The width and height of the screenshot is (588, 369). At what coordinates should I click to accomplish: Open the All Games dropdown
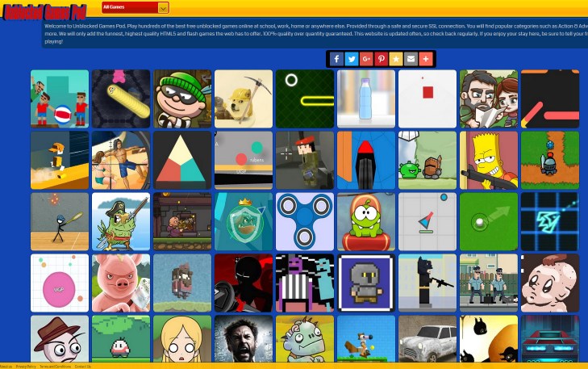coord(136,8)
